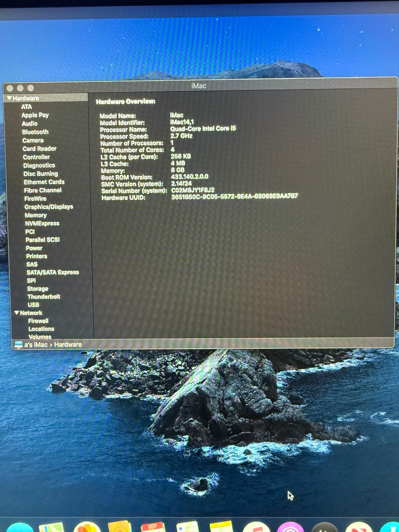This screenshot has width=399, height=532.
Task: Select PCI in the sidebar
Action: [x=30, y=232]
